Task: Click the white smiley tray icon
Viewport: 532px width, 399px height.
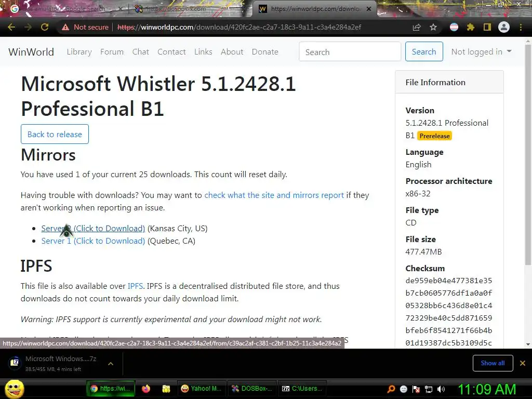Action: click(x=404, y=389)
